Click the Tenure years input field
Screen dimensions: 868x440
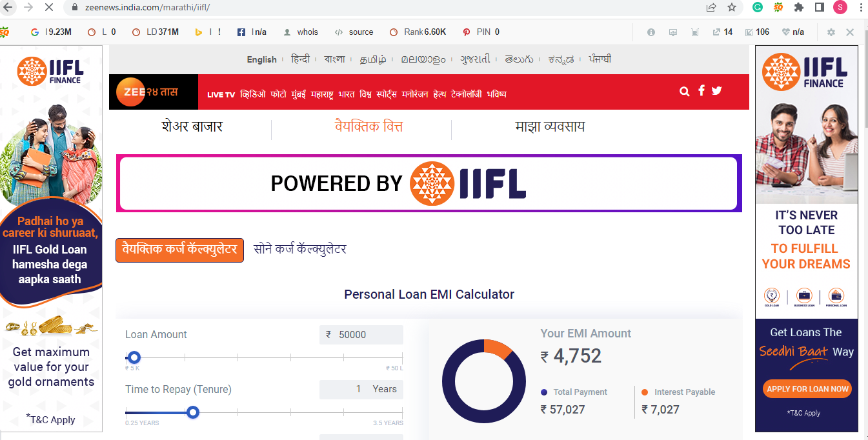(x=361, y=389)
